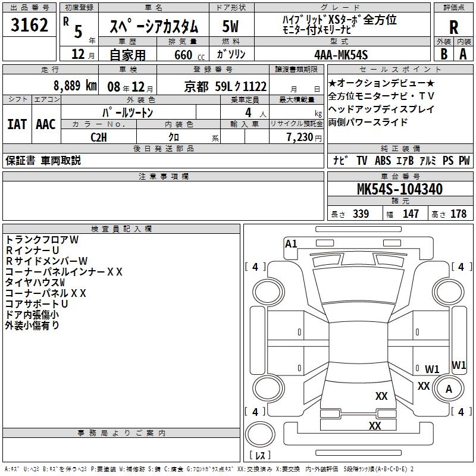Click the アルミ equipment label
Image resolution: width=476 pixels, height=476 pixels.
(428, 160)
